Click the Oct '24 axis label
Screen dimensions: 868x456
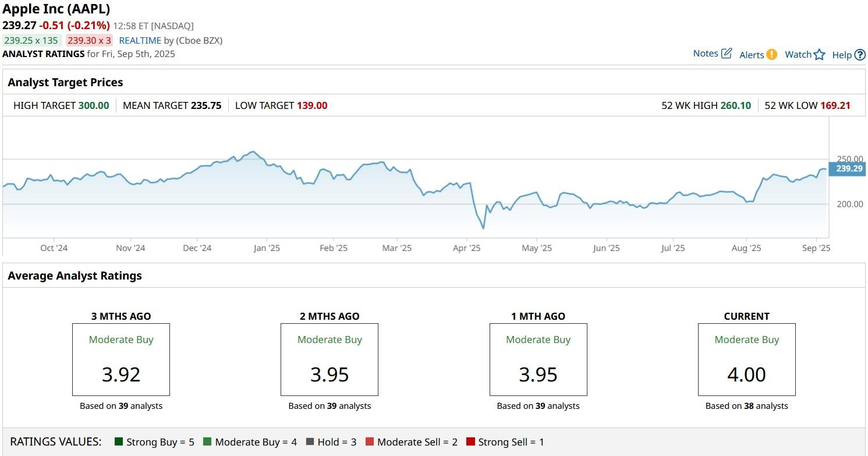[54, 248]
